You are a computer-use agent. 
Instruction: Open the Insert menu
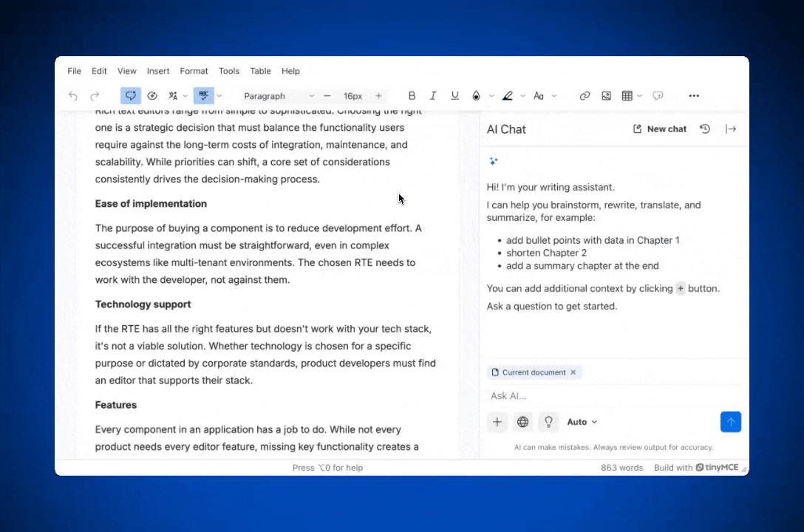pos(158,71)
